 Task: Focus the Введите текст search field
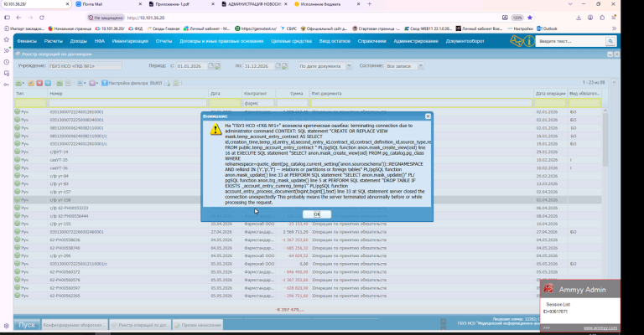coord(571,41)
